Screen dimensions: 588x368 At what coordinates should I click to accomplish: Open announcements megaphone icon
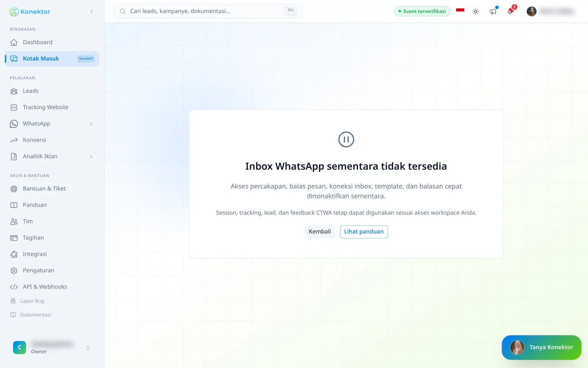(x=493, y=11)
